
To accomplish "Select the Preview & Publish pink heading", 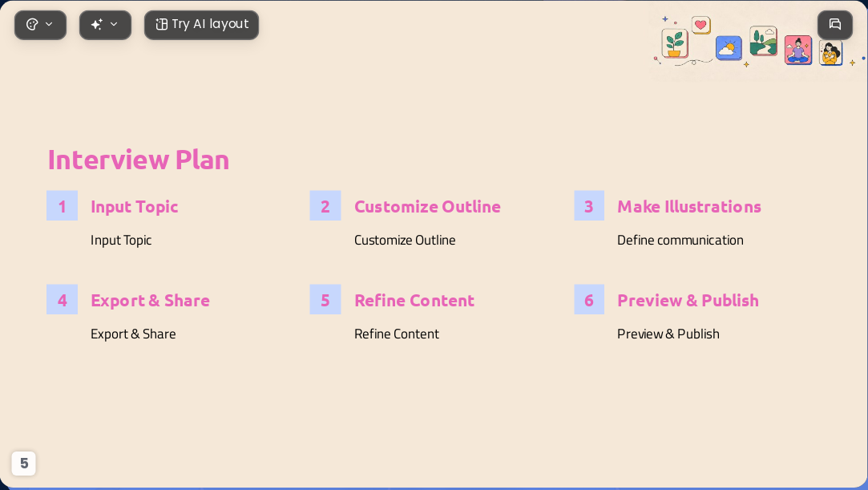I will pyautogui.click(x=688, y=300).
